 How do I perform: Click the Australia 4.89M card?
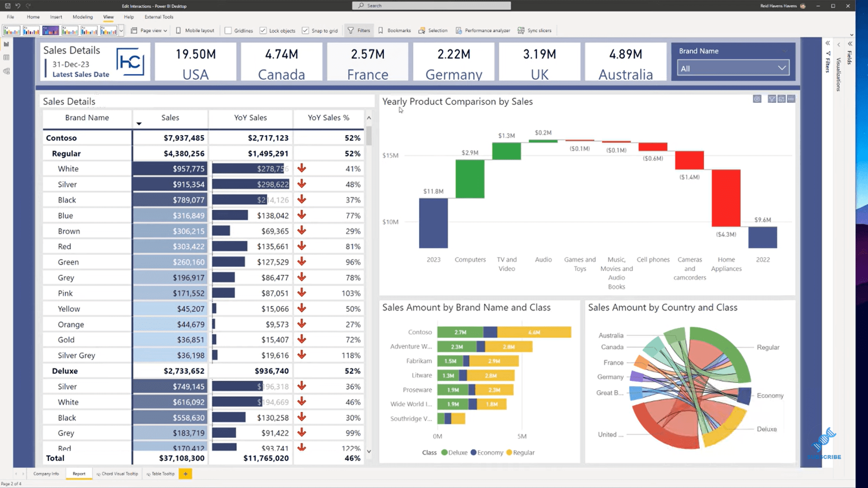[626, 62]
